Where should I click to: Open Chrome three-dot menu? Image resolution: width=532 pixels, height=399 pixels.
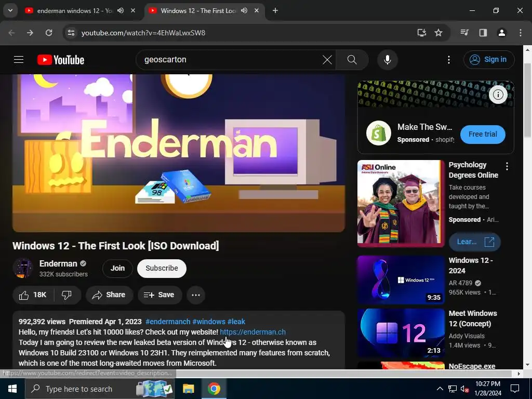coord(521,33)
